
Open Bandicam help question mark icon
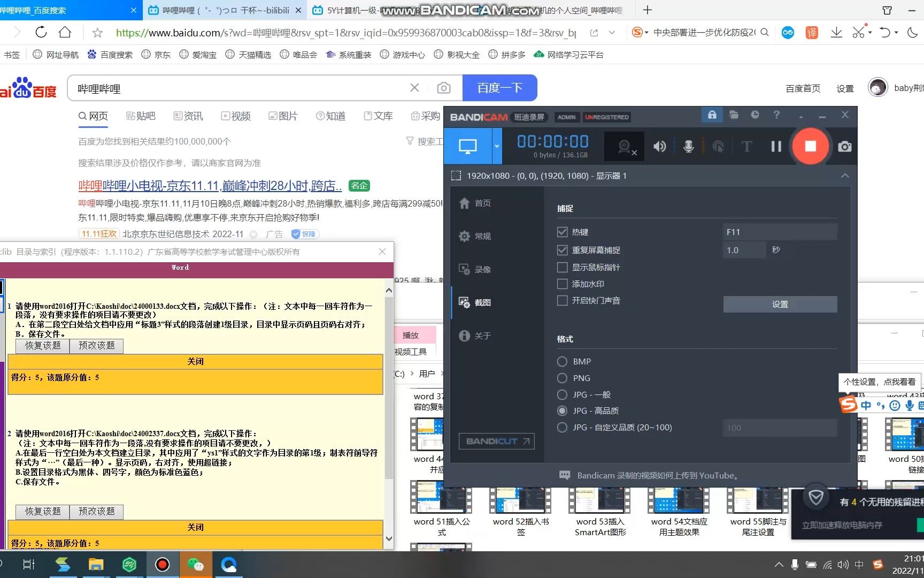tap(776, 115)
